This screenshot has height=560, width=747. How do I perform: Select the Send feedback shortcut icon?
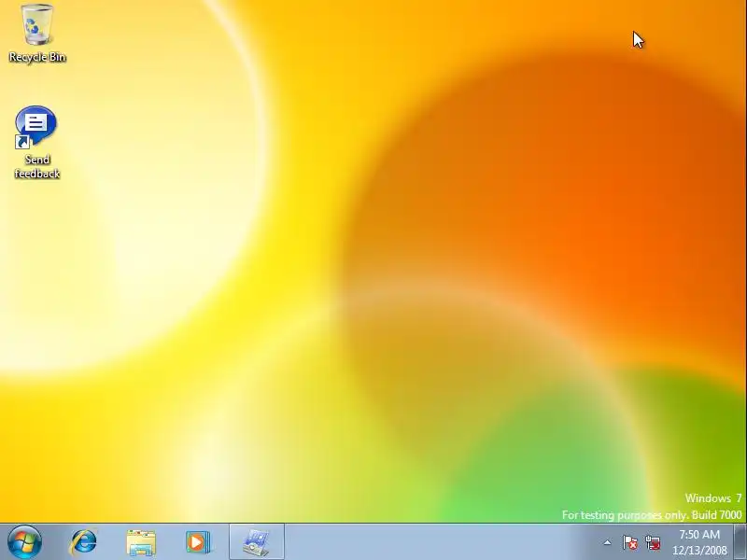[x=35, y=127]
